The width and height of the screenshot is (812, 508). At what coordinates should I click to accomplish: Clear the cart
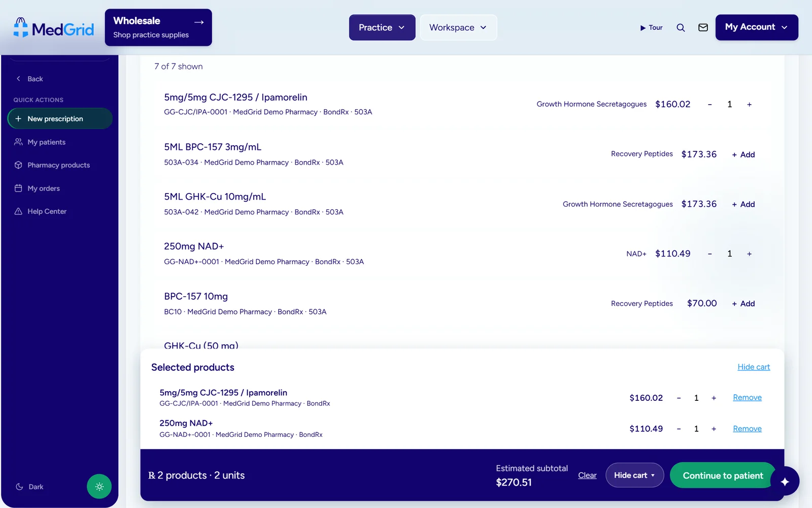click(x=587, y=475)
